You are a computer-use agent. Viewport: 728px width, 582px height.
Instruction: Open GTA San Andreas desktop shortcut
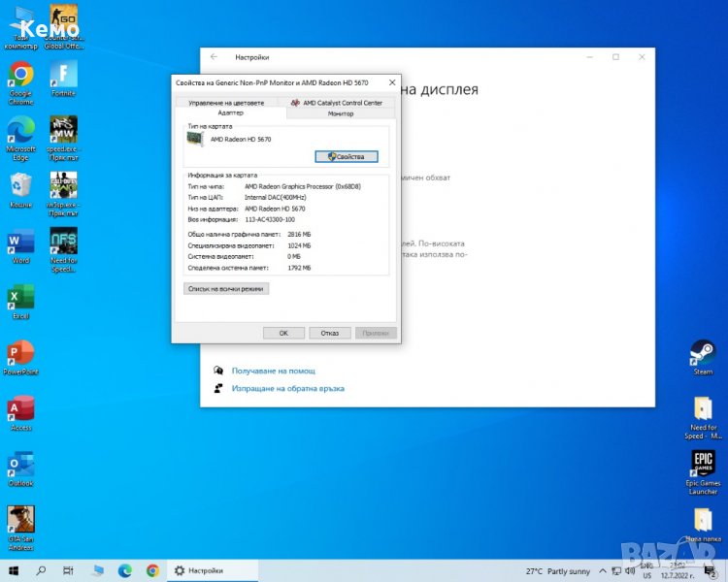(x=20, y=519)
